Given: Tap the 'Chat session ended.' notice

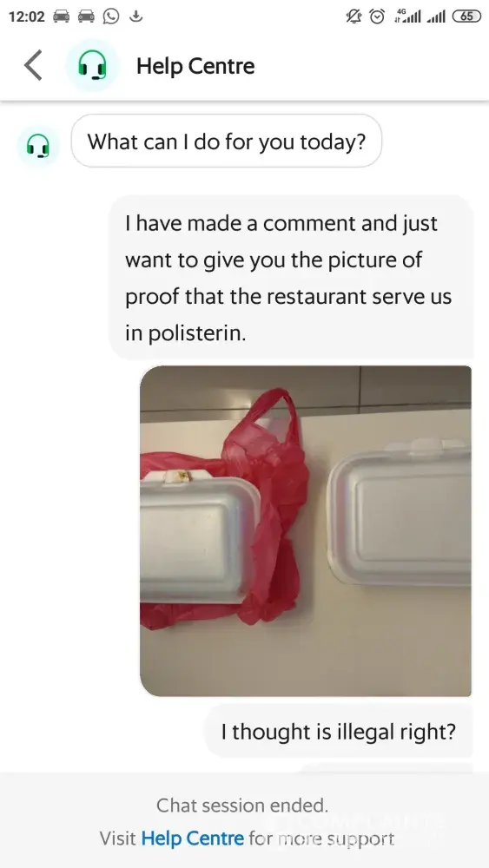Looking at the screenshot, I should [242, 805].
